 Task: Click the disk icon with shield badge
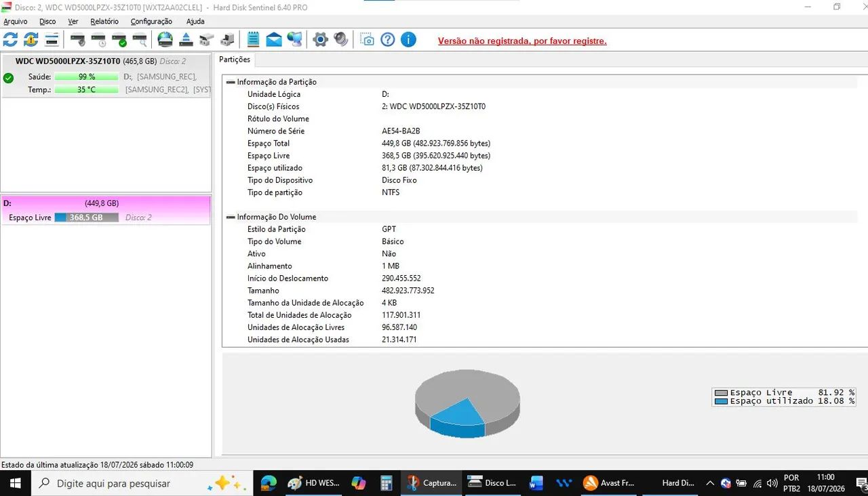point(78,39)
